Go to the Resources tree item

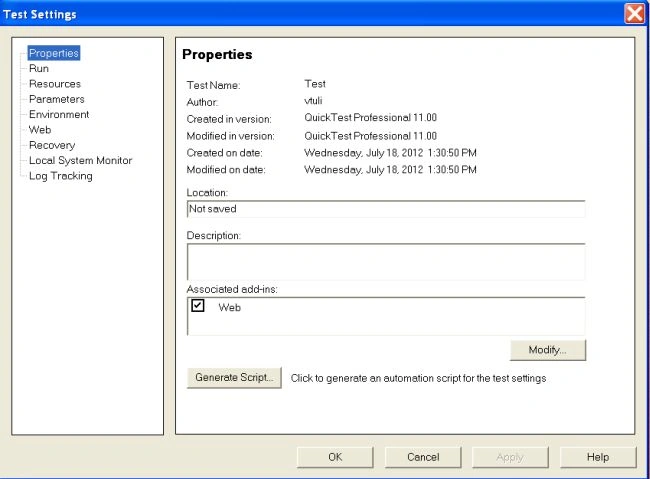[x=55, y=84]
